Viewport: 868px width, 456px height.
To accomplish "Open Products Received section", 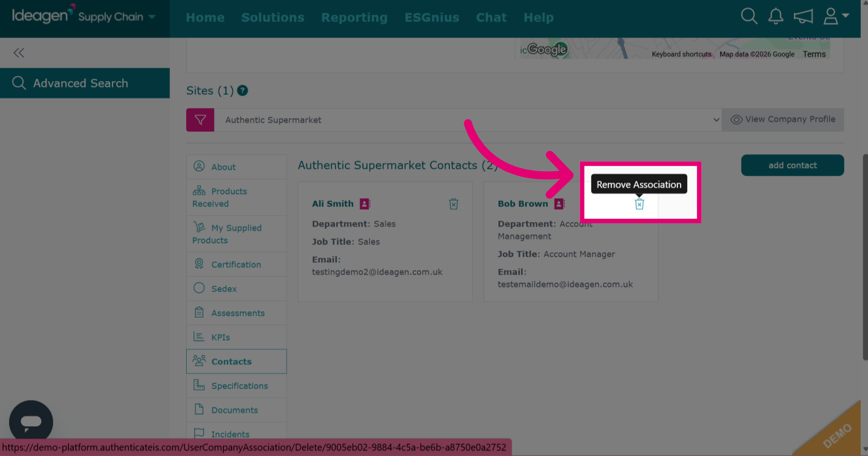I will click(236, 197).
